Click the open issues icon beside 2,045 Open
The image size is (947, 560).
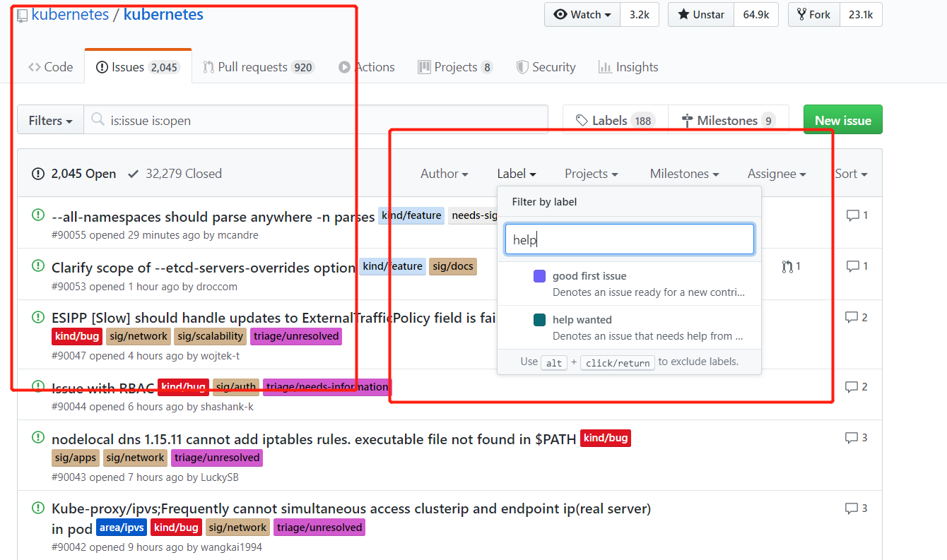tap(37, 174)
